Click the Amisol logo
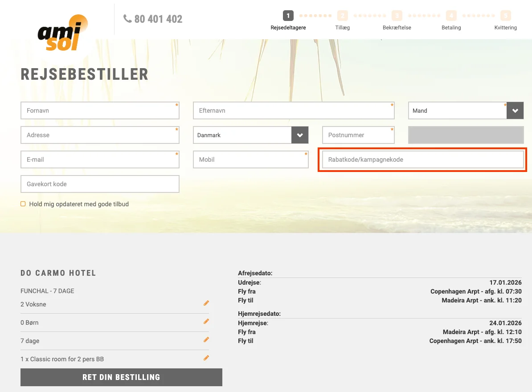This screenshot has height=392, width=532. (x=63, y=33)
